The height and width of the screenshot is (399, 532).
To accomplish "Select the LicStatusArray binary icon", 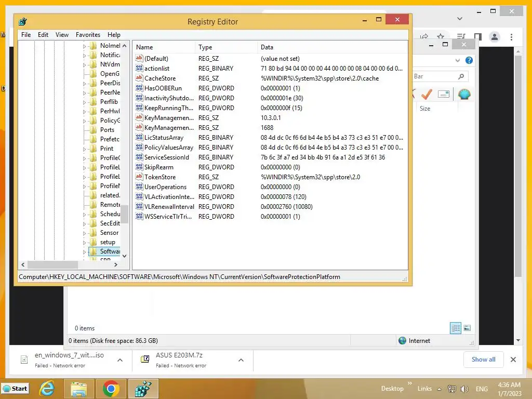I will click(x=139, y=137).
